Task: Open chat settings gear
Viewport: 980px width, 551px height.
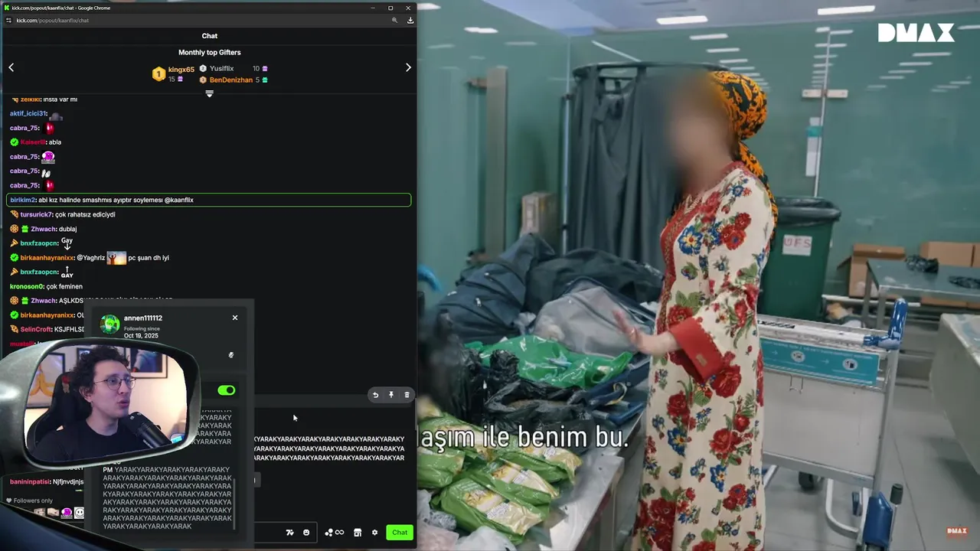Action: (x=374, y=533)
